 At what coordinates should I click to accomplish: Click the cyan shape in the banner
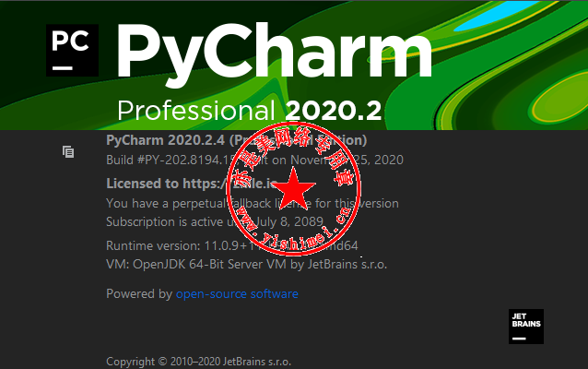(x=502, y=15)
